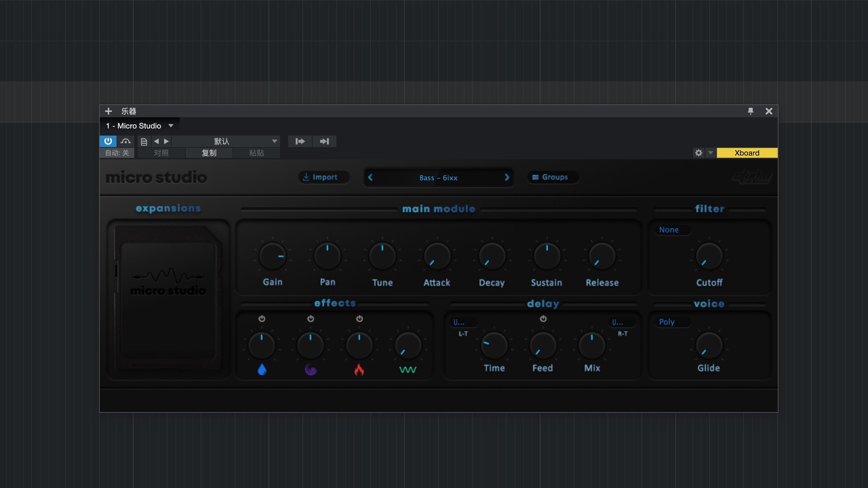Click the Import button
The image size is (868, 488).
tap(324, 177)
